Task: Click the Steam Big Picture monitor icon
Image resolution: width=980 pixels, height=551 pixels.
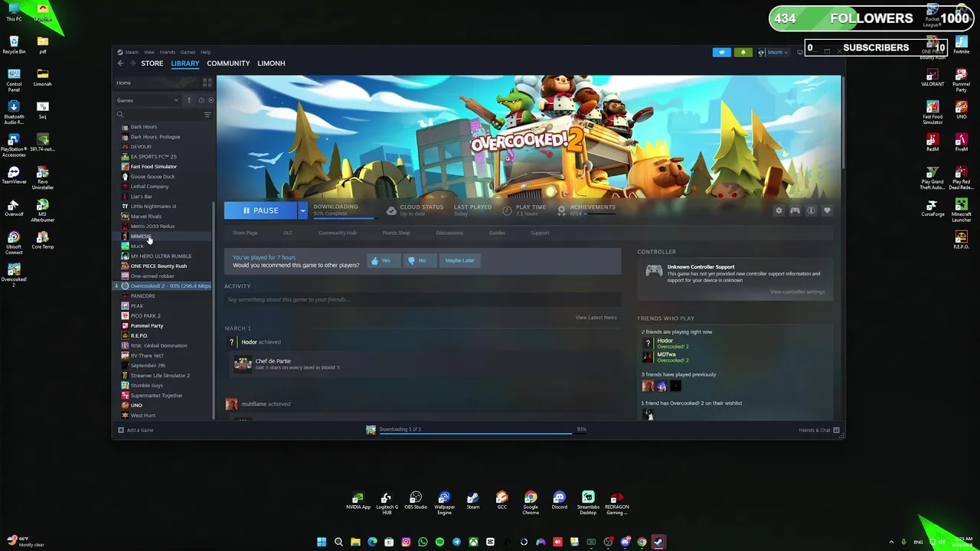Action: pos(800,53)
